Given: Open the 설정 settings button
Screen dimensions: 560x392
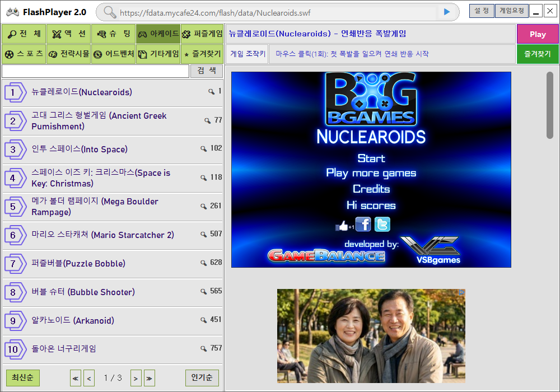Looking at the screenshot, I should 482,11.
